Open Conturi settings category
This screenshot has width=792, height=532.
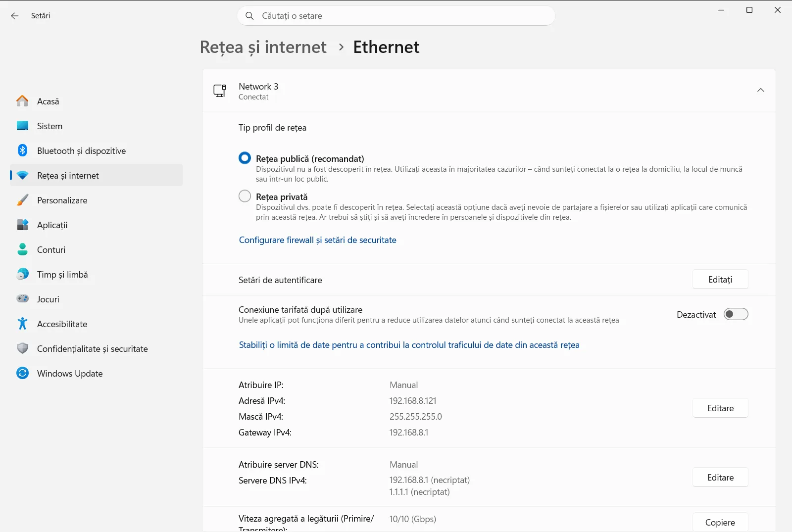tap(97, 249)
